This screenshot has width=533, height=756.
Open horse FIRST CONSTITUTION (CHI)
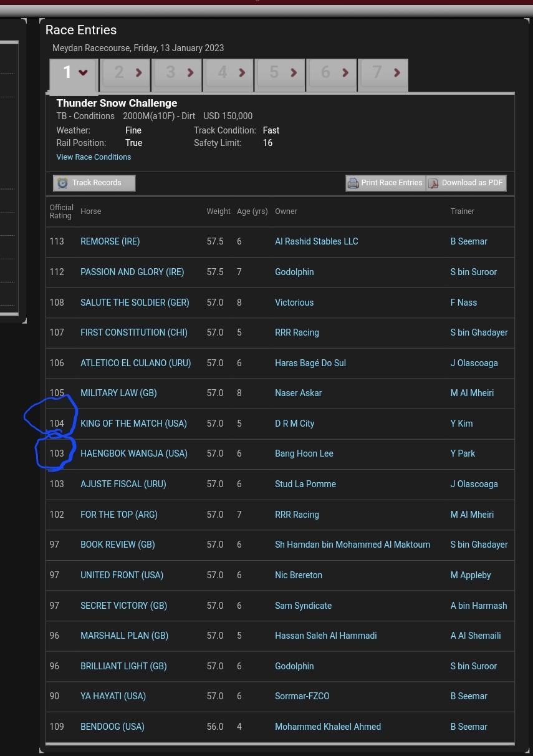coord(134,332)
